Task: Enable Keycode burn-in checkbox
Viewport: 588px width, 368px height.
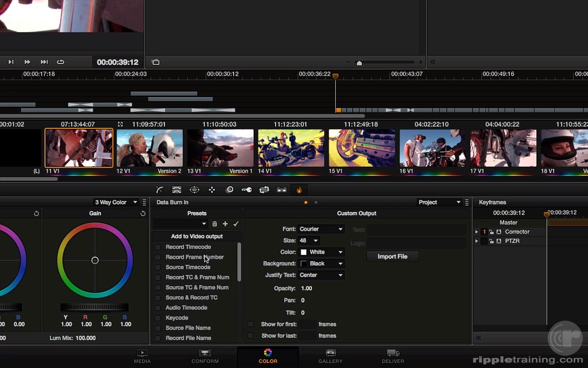Action: click(x=158, y=318)
